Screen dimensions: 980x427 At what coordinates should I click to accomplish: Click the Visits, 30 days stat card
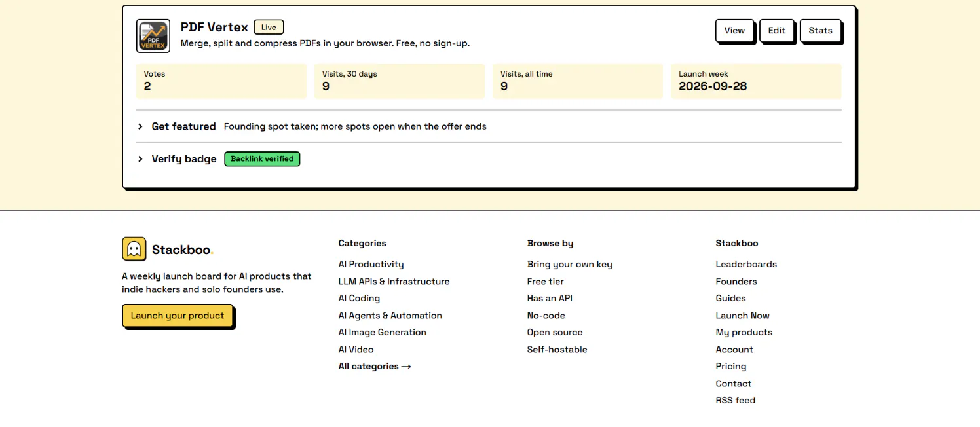(x=400, y=81)
